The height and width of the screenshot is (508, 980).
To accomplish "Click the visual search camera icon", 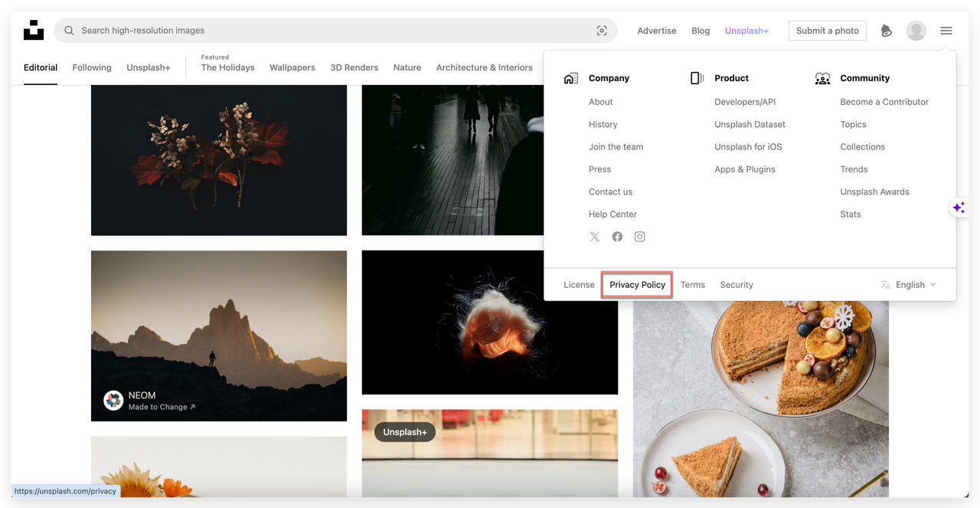I will (602, 31).
